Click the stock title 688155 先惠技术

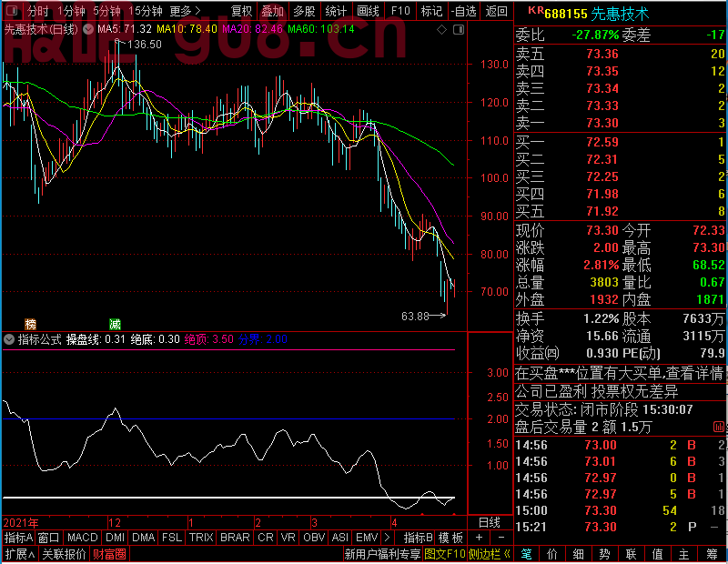tap(597, 14)
